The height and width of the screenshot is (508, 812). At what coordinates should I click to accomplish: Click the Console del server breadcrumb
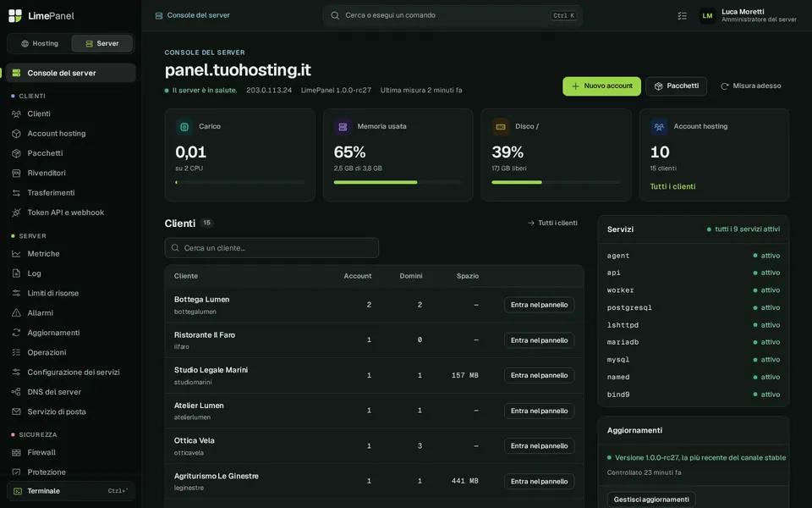(193, 15)
